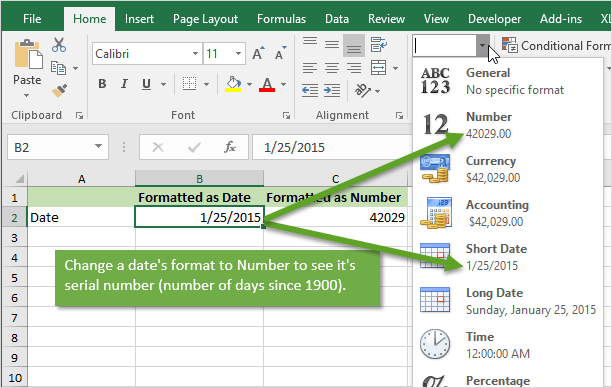Align text right
This screenshot has width=612, height=388.
point(354,68)
